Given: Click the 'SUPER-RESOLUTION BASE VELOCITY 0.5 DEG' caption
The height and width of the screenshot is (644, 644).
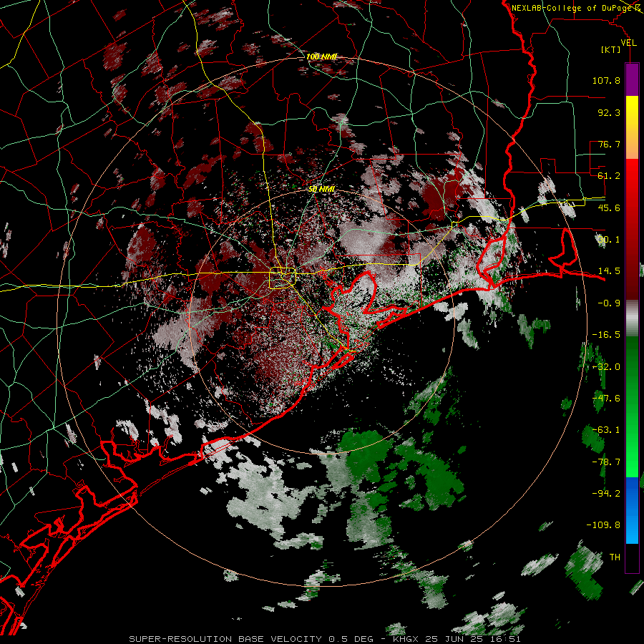Looking at the screenshot, I should tap(251, 639).
